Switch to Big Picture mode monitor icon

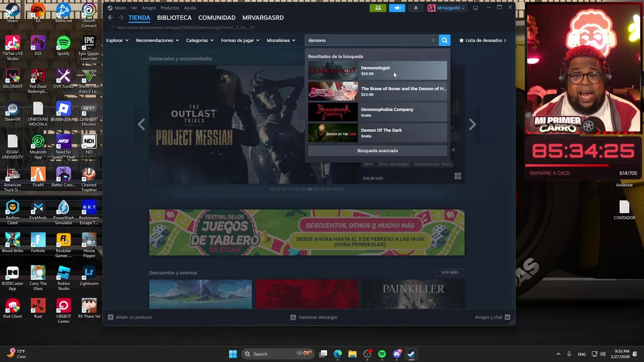click(475, 8)
